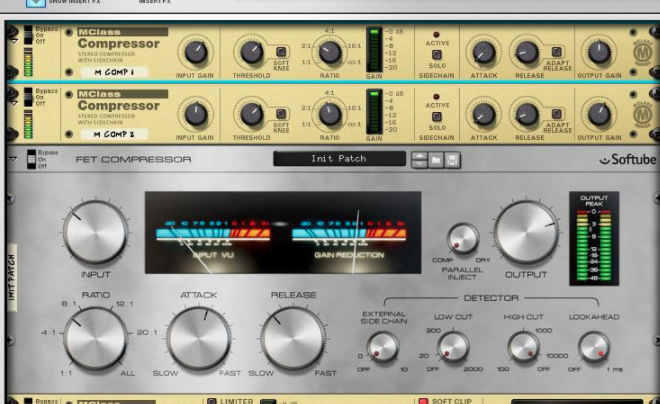660x404 pixels.
Task: Click the Ratio knob on M COMP 2
Action: (x=330, y=114)
